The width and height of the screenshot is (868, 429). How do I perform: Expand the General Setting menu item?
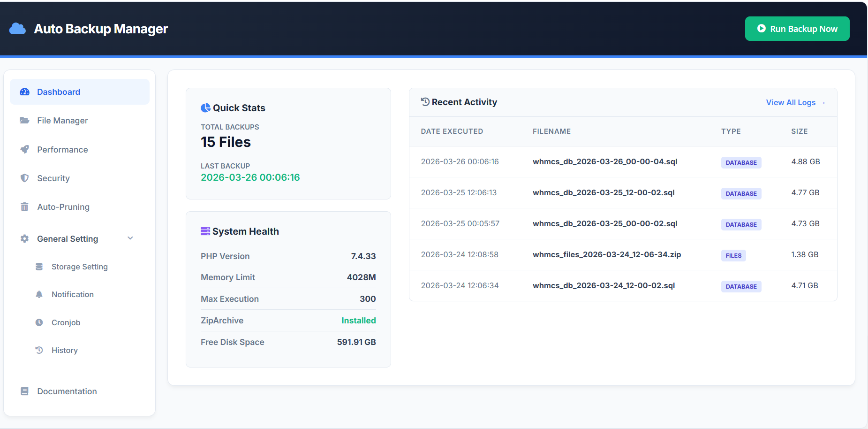point(68,239)
